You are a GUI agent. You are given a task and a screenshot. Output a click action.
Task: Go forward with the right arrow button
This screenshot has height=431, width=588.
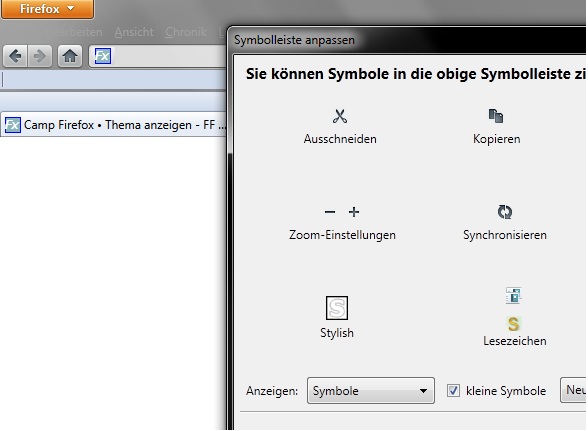pos(40,56)
